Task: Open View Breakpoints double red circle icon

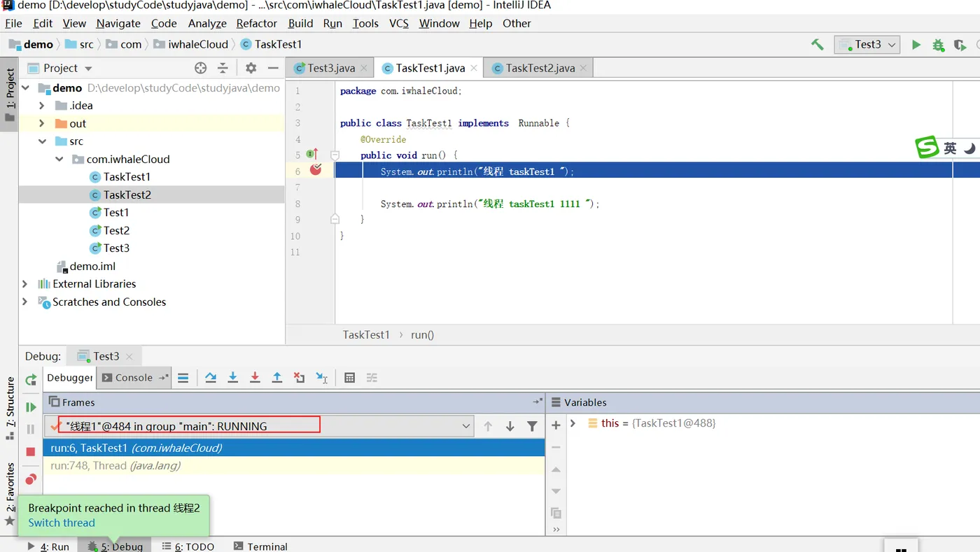Action: (31, 479)
